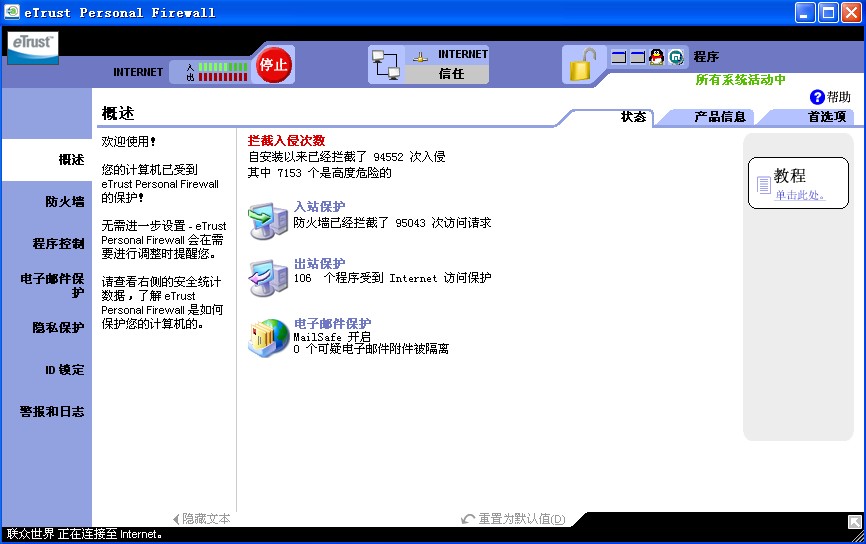Open the ID 锁定 section

pyautogui.click(x=65, y=369)
